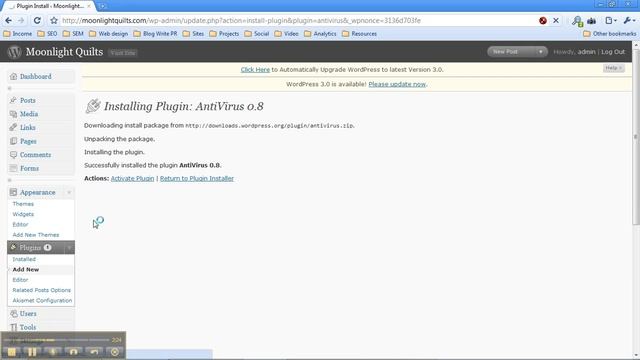
Task: Open the Pages section
Action: [28, 141]
